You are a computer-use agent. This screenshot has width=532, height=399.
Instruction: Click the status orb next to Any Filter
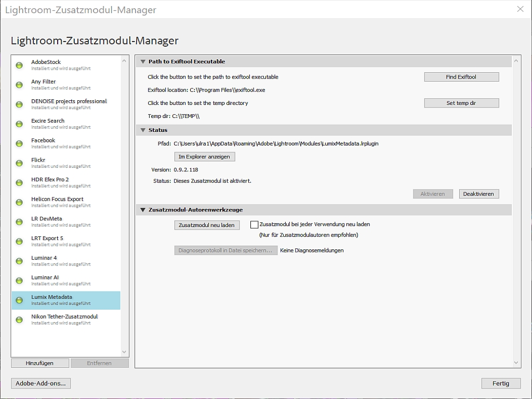(19, 85)
